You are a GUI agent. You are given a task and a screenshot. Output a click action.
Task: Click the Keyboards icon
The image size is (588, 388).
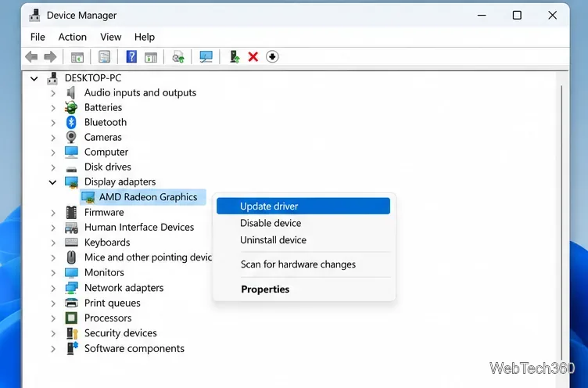pos(71,242)
